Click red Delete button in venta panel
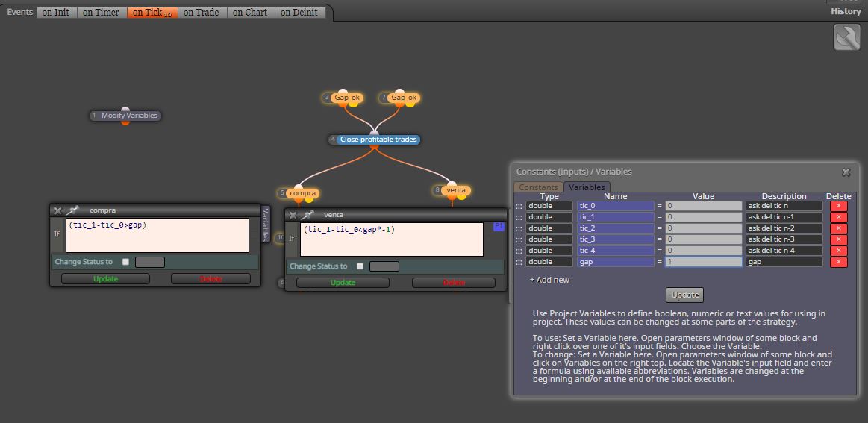The height and width of the screenshot is (423, 868). click(453, 282)
